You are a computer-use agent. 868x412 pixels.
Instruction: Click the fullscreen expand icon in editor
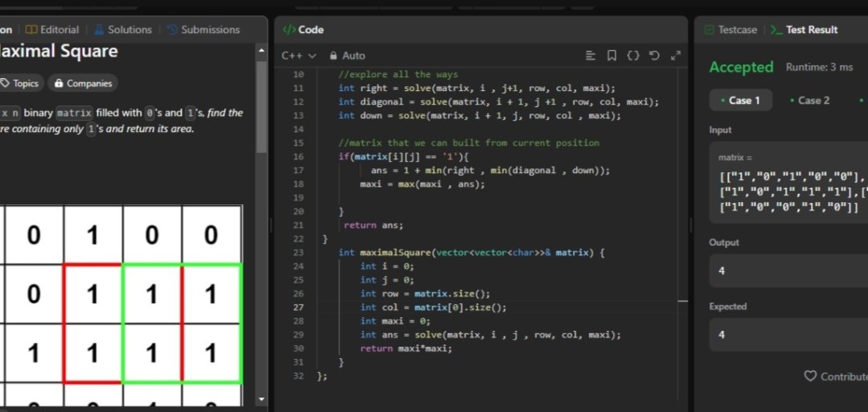[x=676, y=56]
